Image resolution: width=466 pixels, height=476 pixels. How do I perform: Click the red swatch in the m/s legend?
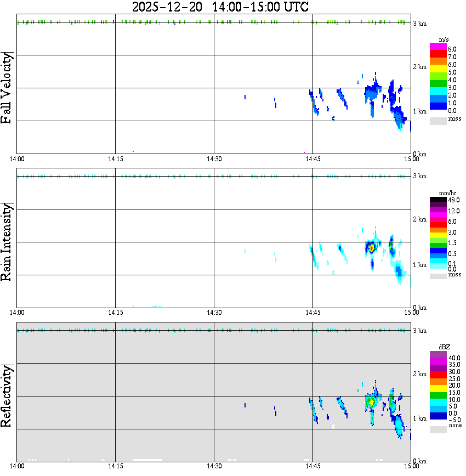click(x=438, y=54)
